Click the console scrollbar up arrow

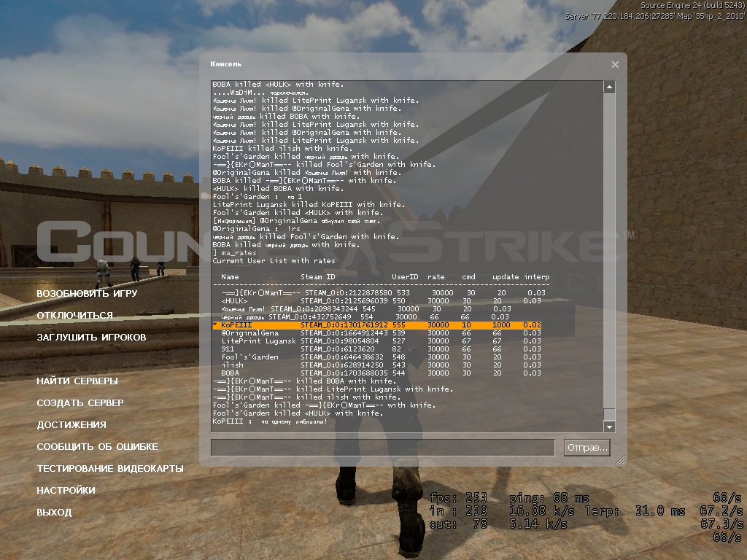[609, 87]
